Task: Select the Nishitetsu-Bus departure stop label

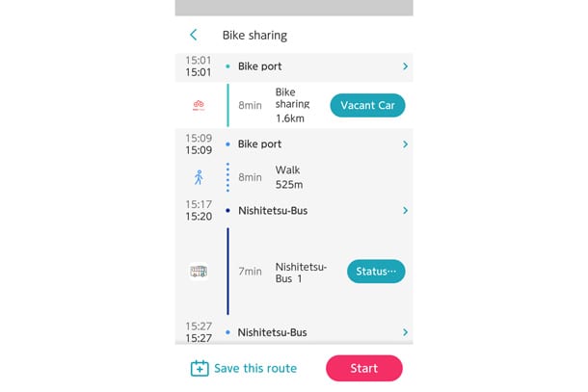Action: (273, 211)
